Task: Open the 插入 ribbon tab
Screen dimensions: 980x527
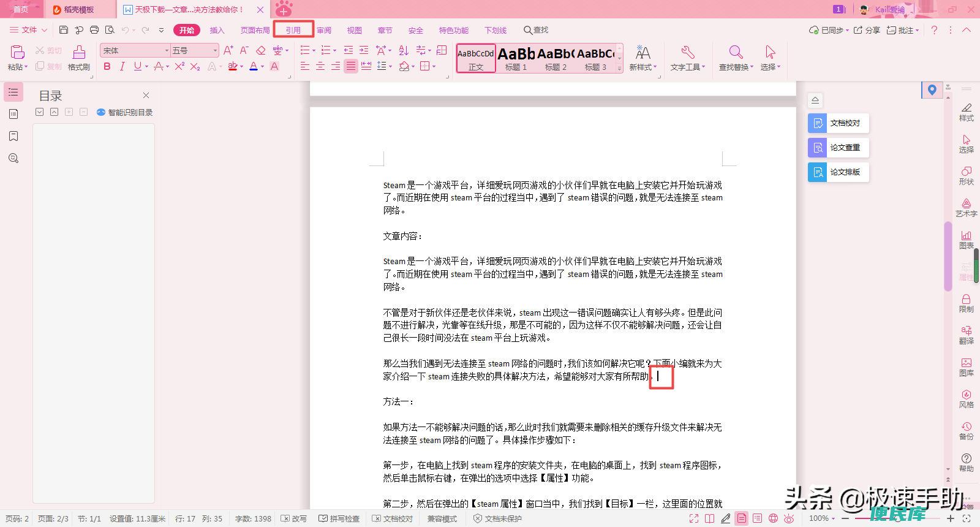Action: point(217,30)
